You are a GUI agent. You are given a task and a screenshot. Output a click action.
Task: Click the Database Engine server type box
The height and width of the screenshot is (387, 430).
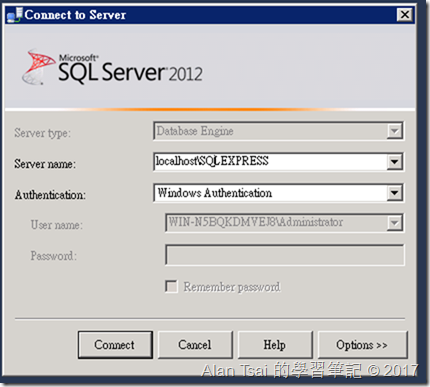tap(279, 131)
